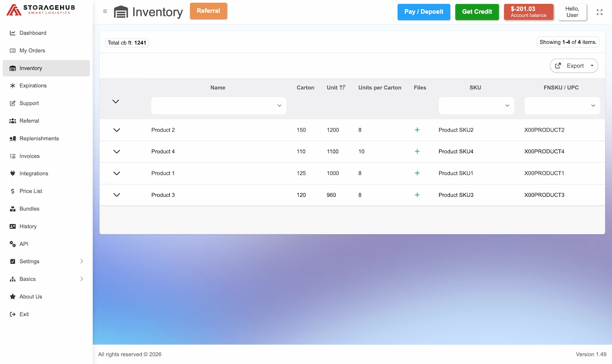Click the About Us star icon

pos(13,297)
